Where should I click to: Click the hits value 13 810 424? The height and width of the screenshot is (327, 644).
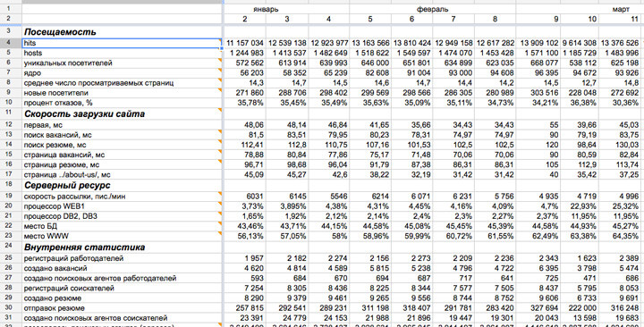412,43
